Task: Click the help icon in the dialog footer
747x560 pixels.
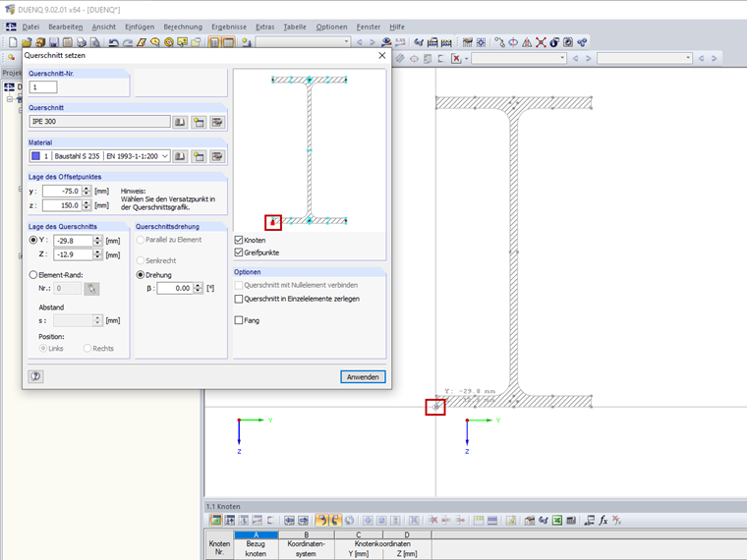Action: pos(35,376)
